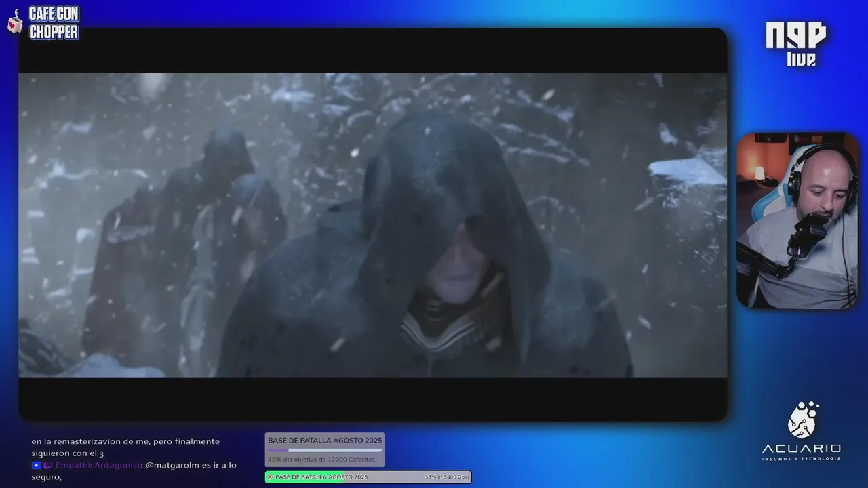Open EmpathicAntagonist's username in chat
This screenshot has height=488, width=868.
(x=98, y=465)
